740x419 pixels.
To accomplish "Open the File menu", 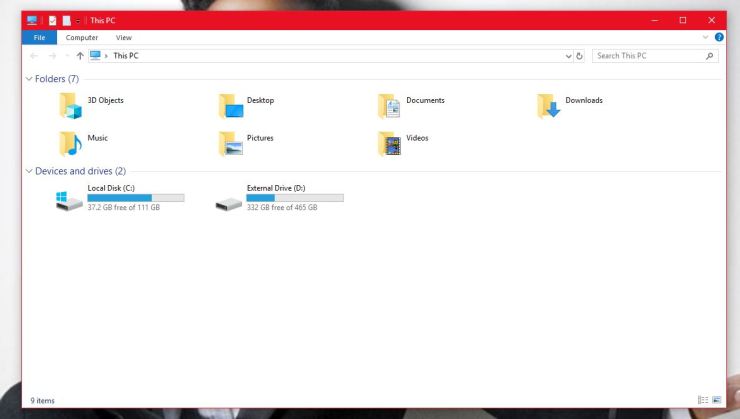I will (39, 37).
